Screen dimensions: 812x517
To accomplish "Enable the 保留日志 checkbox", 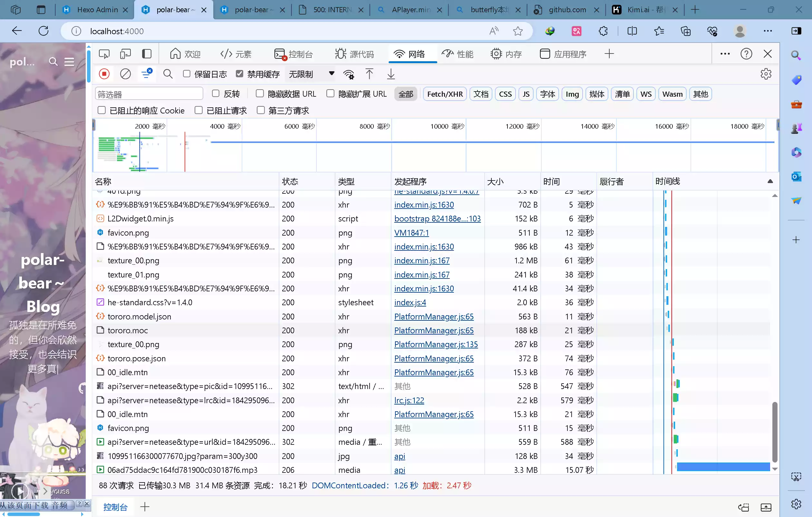I will click(x=187, y=74).
